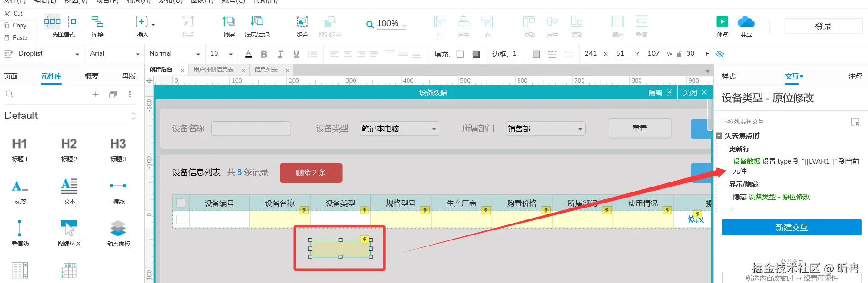Image resolution: width=868 pixels, height=283 pixels.
Task: Switch to the 母版 masters tab
Action: (x=129, y=76)
